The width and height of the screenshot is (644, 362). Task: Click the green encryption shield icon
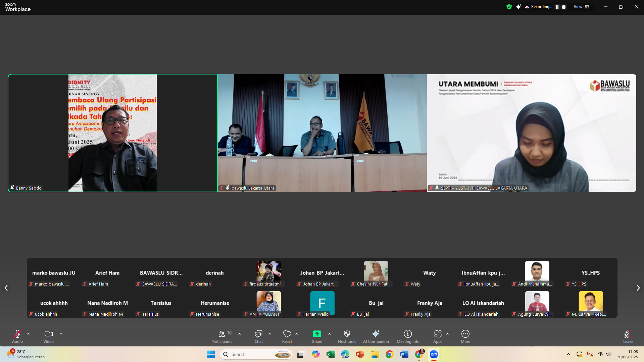[x=509, y=7]
